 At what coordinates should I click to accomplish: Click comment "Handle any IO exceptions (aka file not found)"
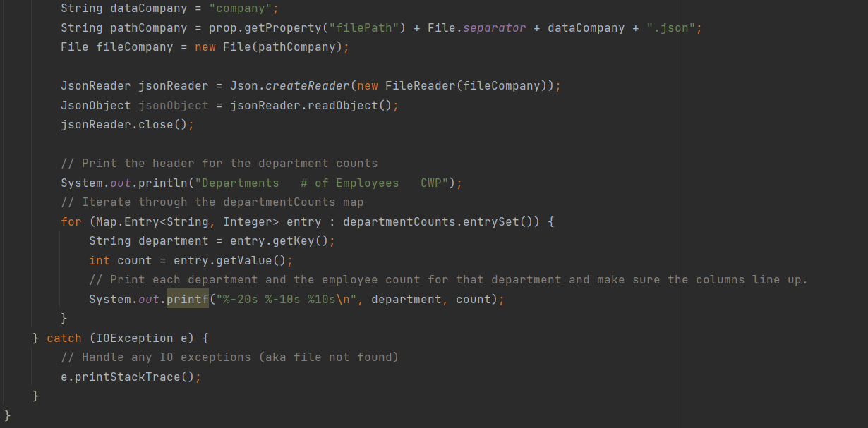[x=230, y=357]
